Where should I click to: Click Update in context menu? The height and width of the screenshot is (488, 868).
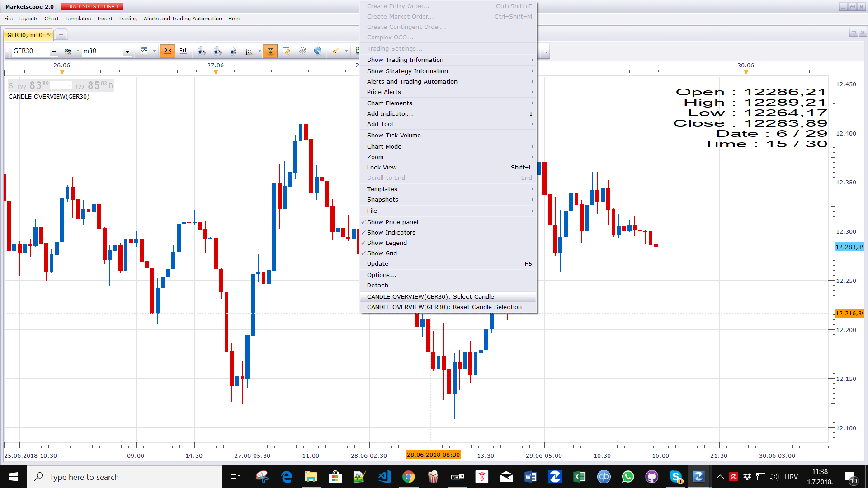[448, 263]
